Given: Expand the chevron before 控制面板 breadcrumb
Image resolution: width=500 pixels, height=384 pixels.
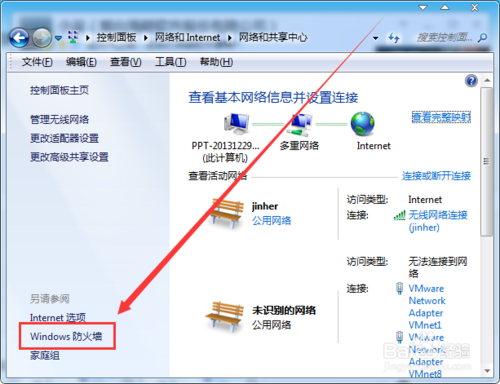Looking at the screenshot, I should point(88,38).
